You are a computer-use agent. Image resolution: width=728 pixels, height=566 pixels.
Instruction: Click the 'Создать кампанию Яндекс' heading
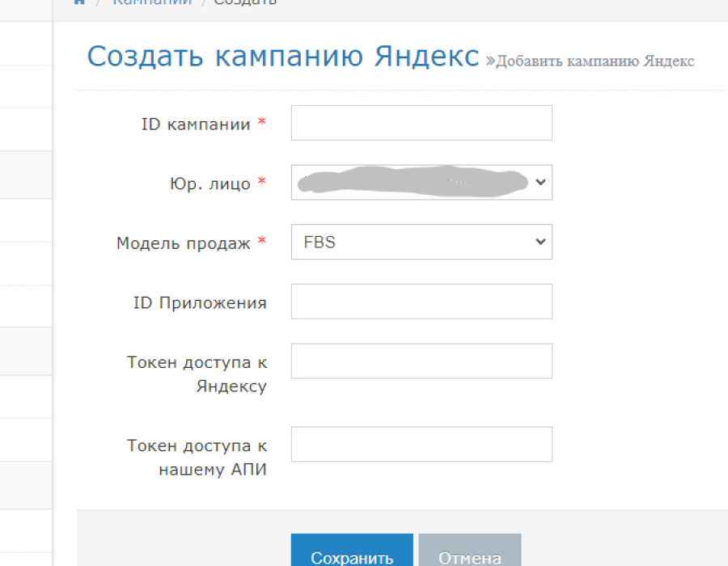pyautogui.click(x=283, y=57)
